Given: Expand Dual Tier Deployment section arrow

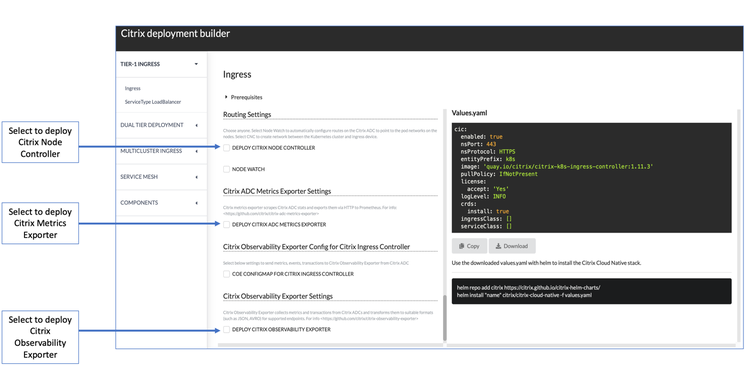Looking at the screenshot, I should (x=197, y=125).
